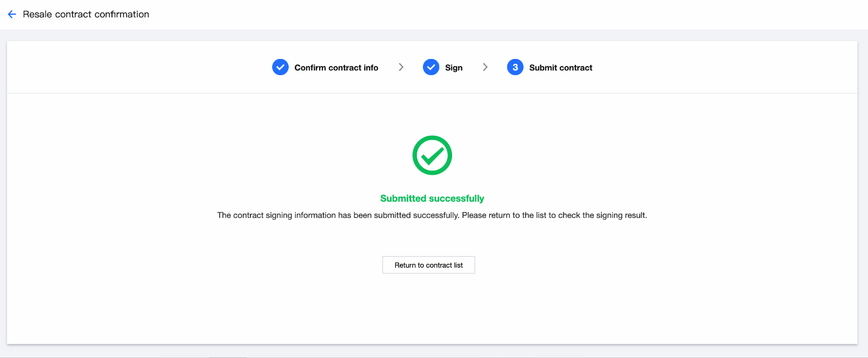Click the large green success checkmark

pos(432,155)
